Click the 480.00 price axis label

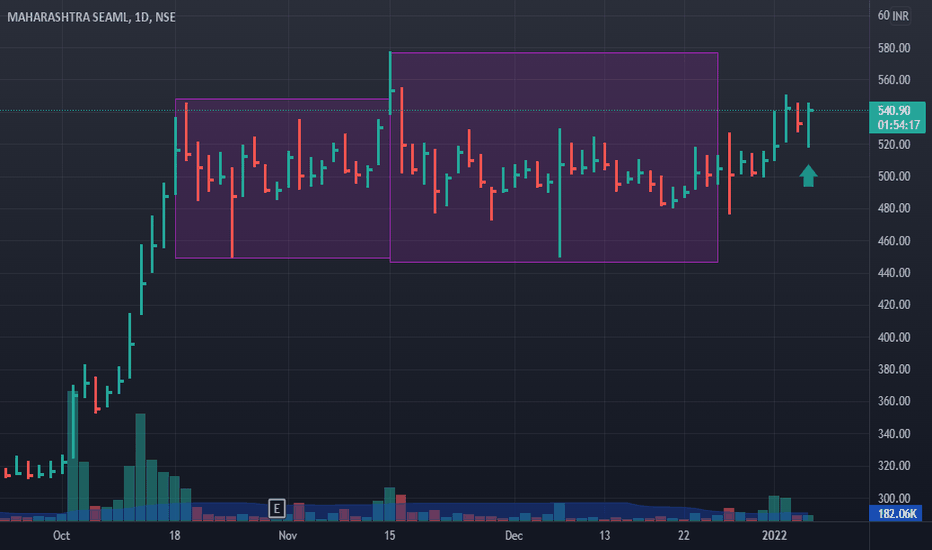pyautogui.click(x=894, y=208)
